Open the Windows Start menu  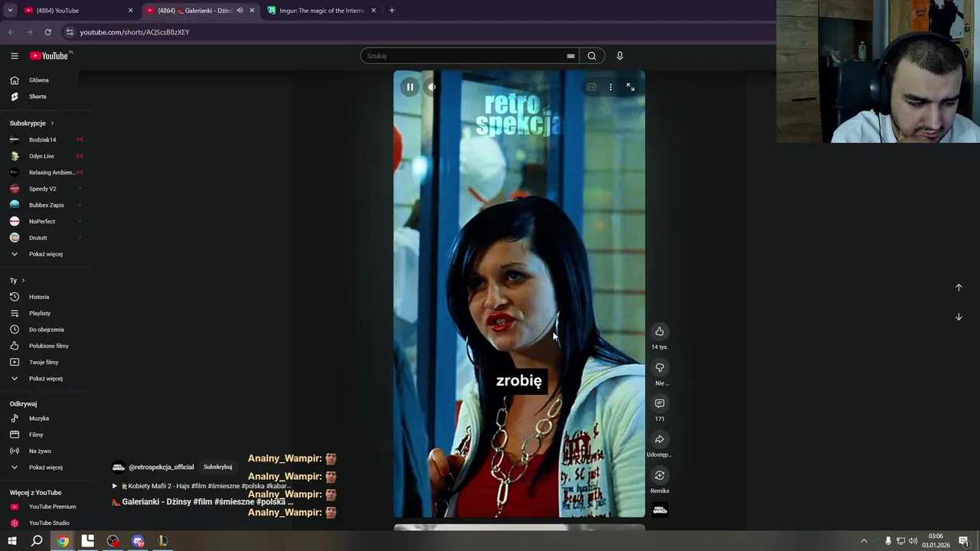11,541
